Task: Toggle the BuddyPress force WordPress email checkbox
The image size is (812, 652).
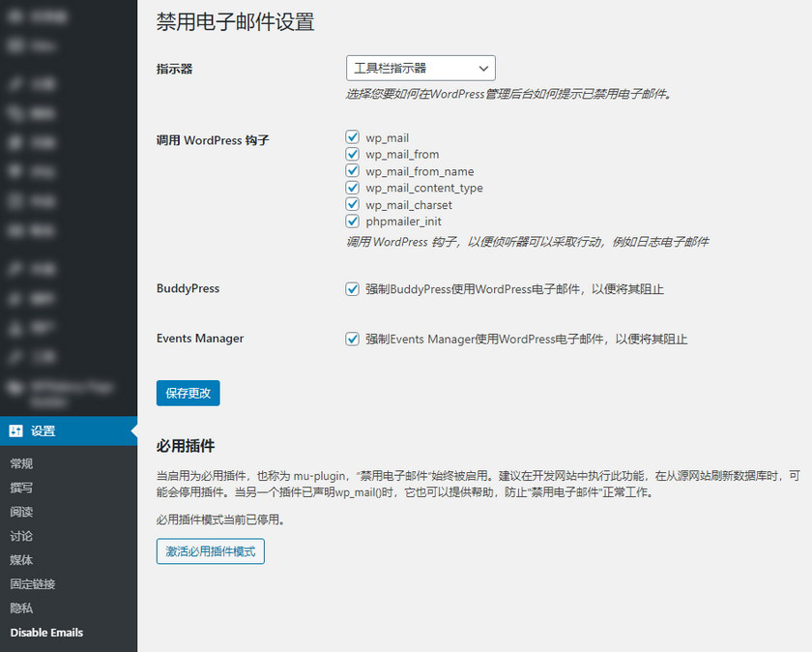Action: coord(353,289)
